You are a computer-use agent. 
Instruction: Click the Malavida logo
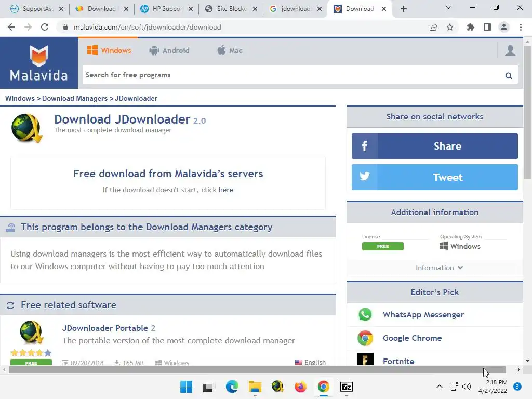click(x=38, y=63)
